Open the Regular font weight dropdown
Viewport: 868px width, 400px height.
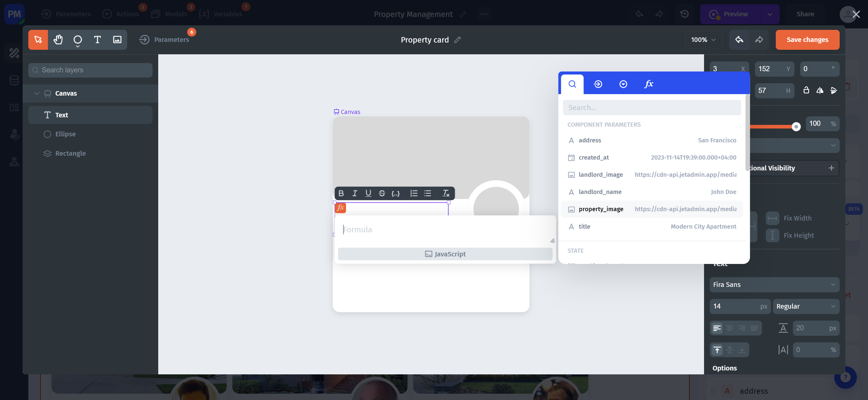(806, 306)
